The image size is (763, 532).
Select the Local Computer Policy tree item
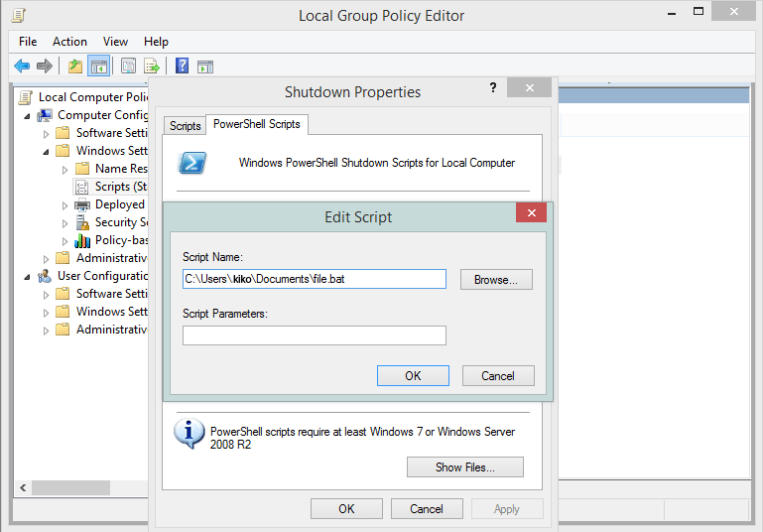click(93, 97)
